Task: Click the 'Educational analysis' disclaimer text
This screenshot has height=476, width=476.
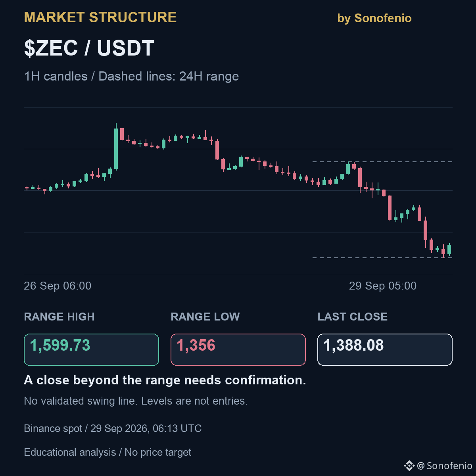Action: coord(107,453)
